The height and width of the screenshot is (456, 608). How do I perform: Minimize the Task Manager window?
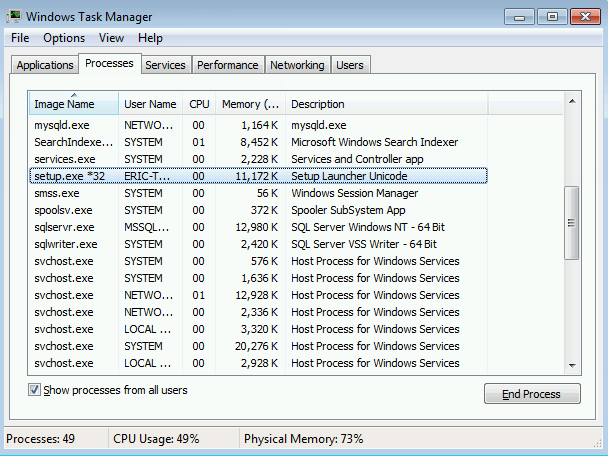(520, 17)
